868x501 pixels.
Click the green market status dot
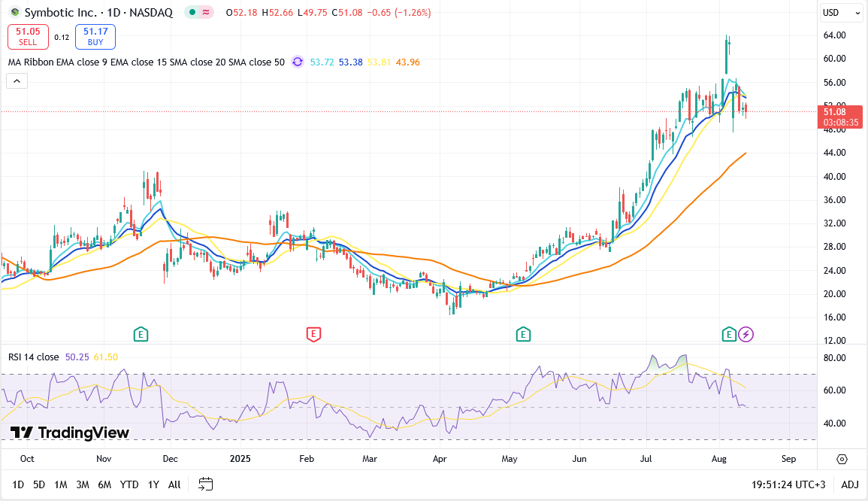[x=193, y=13]
